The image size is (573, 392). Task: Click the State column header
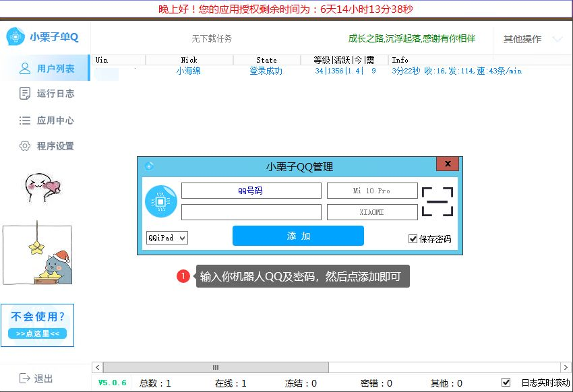click(x=266, y=60)
